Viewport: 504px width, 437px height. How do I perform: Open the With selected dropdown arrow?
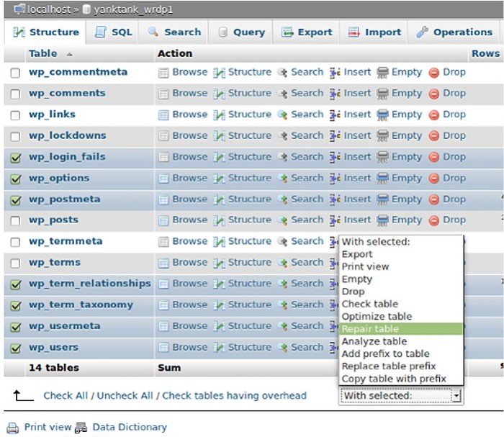coord(456,396)
